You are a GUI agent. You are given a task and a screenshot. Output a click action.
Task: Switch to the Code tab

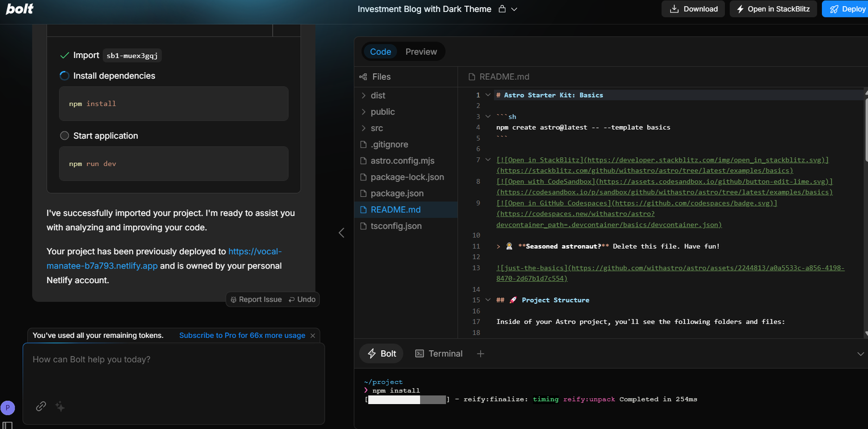(x=380, y=52)
